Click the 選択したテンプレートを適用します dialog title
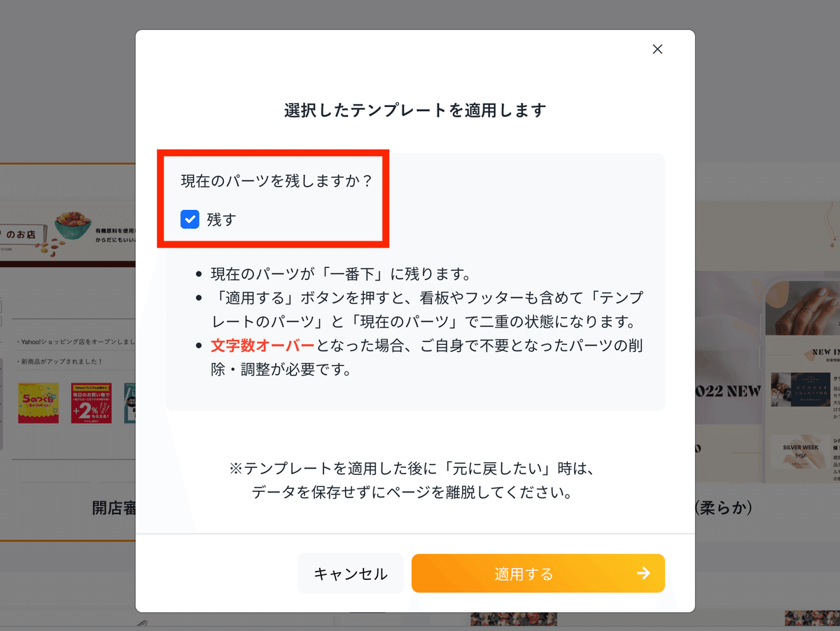This screenshot has width=840, height=631. (415, 110)
